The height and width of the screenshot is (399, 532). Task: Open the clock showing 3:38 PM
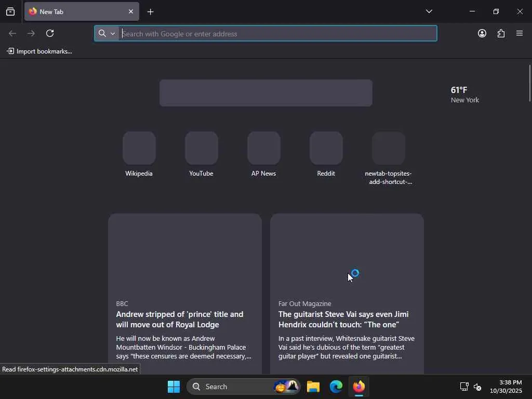point(506,387)
